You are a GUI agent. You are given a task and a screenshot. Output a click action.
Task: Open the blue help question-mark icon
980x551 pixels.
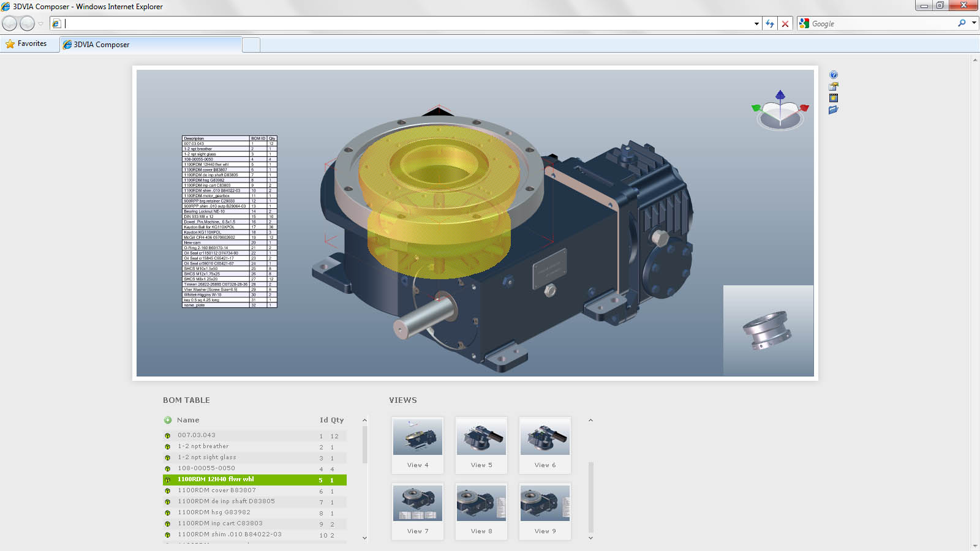tap(834, 75)
